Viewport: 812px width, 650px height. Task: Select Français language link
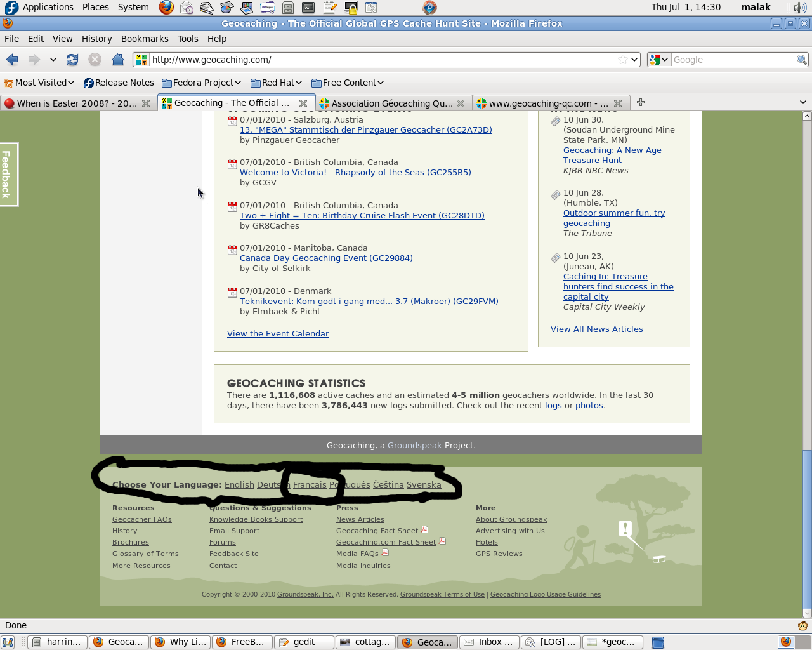click(x=310, y=484)
